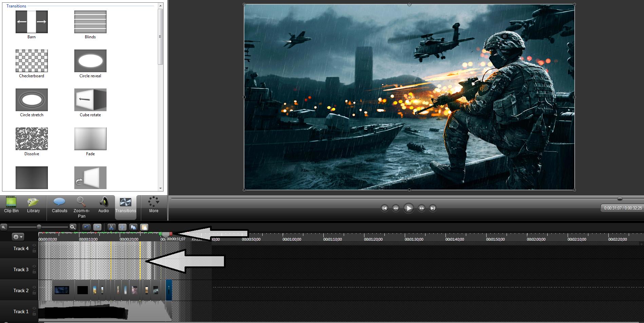Expand the More tools menu

tap(154, 205)
